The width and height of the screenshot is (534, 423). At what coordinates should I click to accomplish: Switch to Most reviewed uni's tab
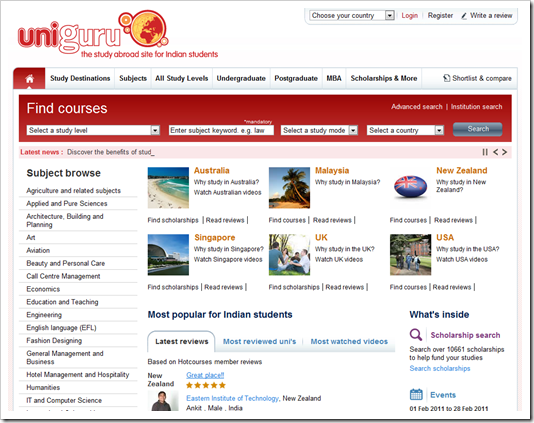click(260, 341)
